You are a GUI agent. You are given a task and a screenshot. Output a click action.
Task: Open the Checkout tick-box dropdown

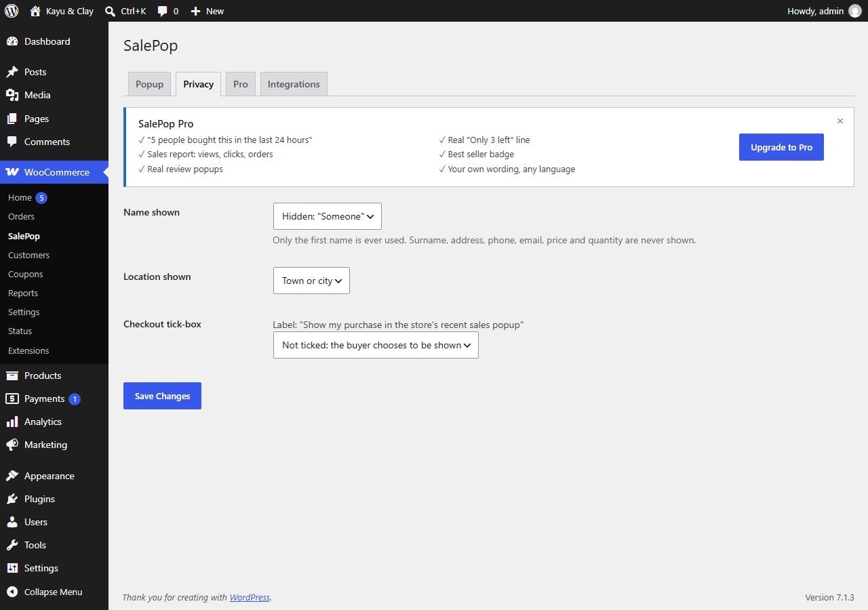(376, 345)
